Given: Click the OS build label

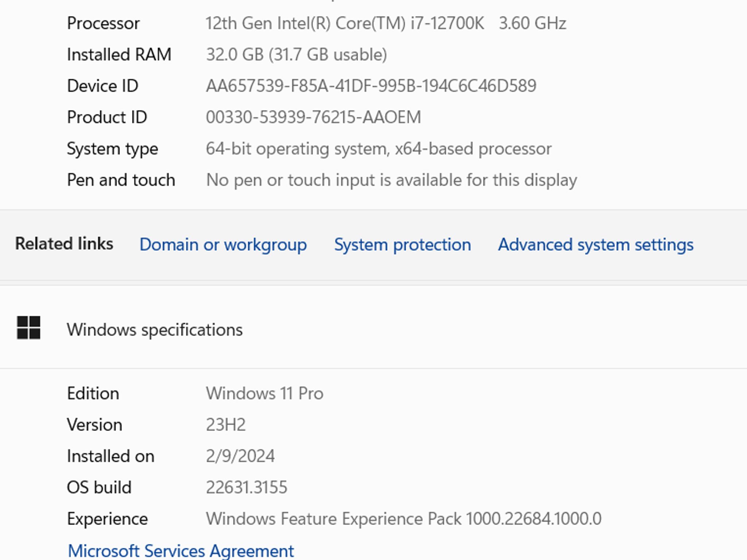Looking at the screenshot, I should point(99,487).
